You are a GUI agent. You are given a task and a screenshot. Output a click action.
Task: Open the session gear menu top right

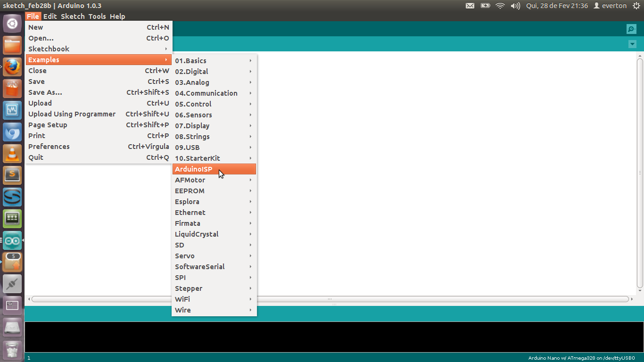pos(637,6)
